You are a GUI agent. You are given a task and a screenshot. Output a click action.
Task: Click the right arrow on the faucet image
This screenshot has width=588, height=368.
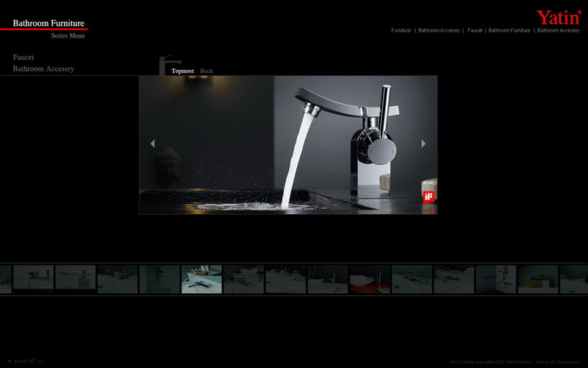(423, 144)
